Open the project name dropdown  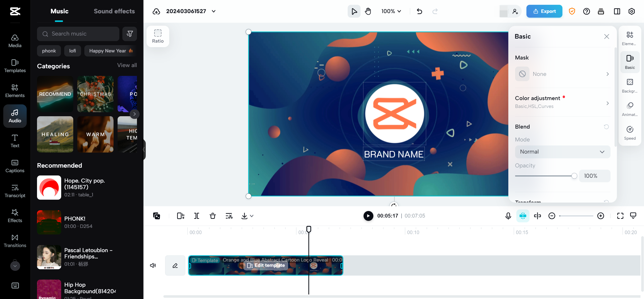[x=213, y=11]
